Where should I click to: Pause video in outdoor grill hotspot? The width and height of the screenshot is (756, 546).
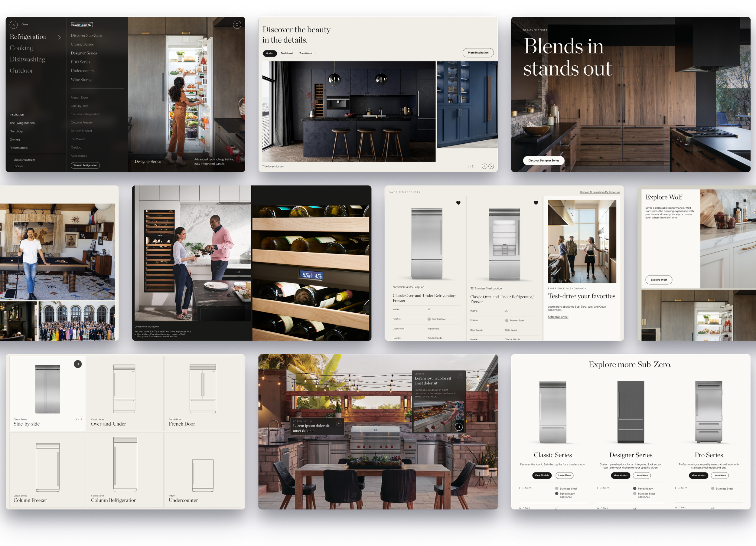click(459, 427)
